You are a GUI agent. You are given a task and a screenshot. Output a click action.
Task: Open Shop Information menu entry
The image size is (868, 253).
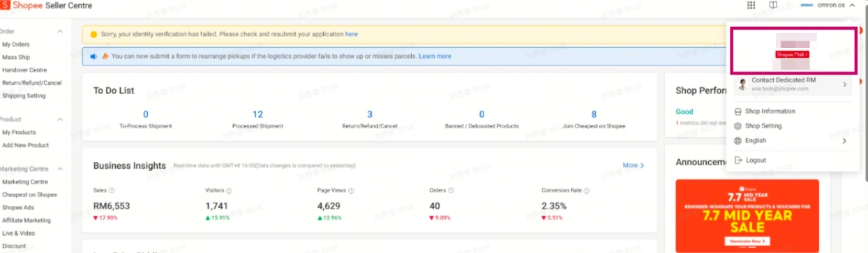click(793, 112)
